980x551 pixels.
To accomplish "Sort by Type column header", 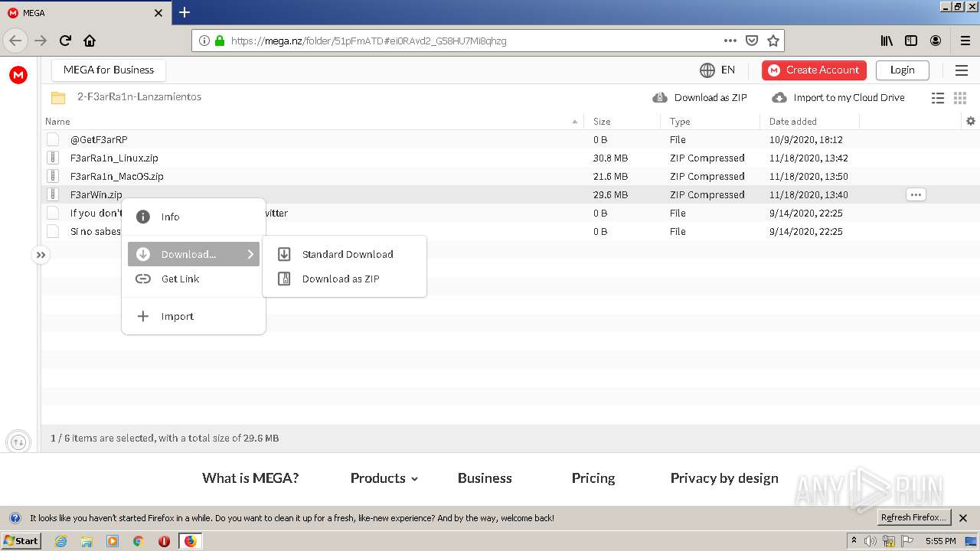I will [680, 121].
